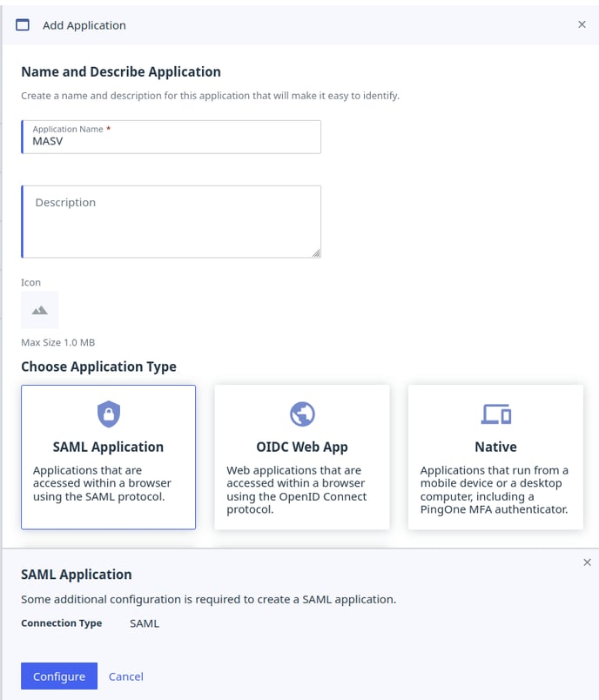Click the globe icon on the OIDC card

pyautogui.click(x=301, y=413)
